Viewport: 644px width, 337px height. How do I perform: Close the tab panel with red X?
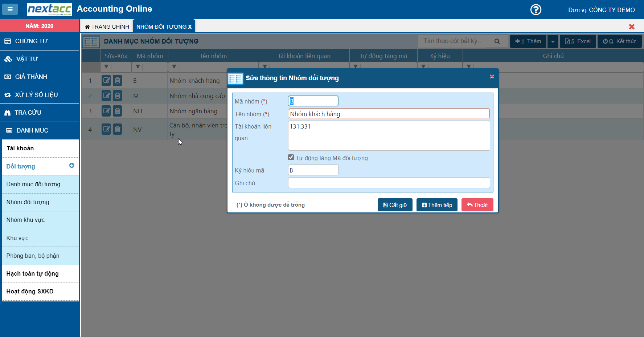(x=632, y=27)
